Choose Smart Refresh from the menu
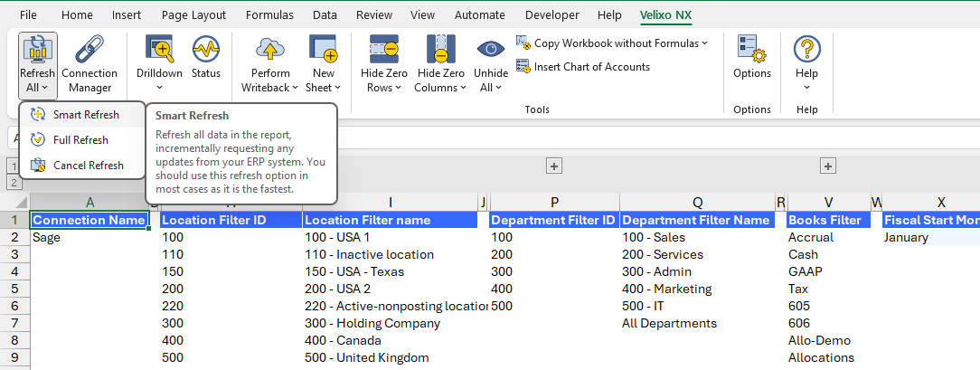 pyautogui.click(x=82, y=114)
